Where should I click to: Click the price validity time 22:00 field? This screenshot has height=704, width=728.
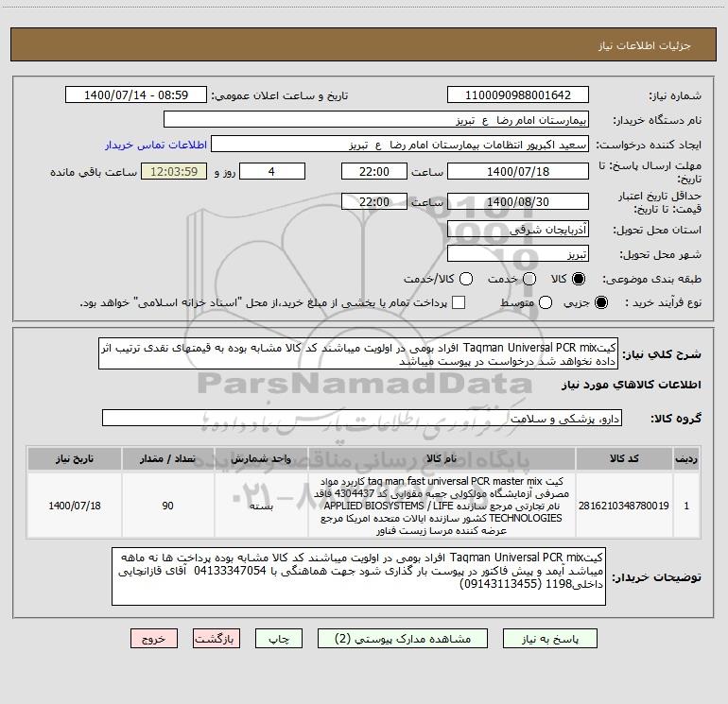click(x=374, y=201)
